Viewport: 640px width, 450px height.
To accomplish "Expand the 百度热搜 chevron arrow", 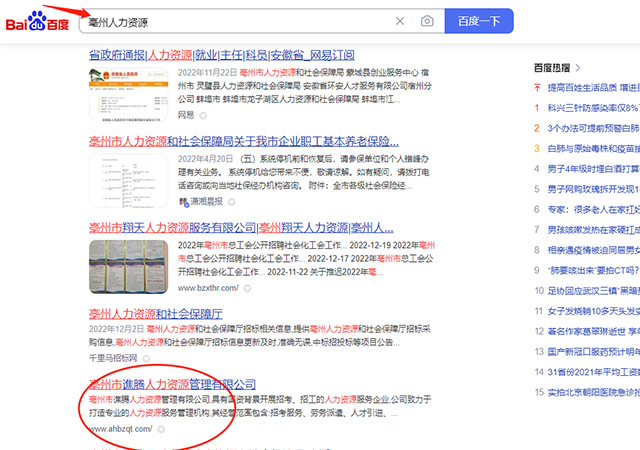I will pyautogui.click(x=578, y=67).
